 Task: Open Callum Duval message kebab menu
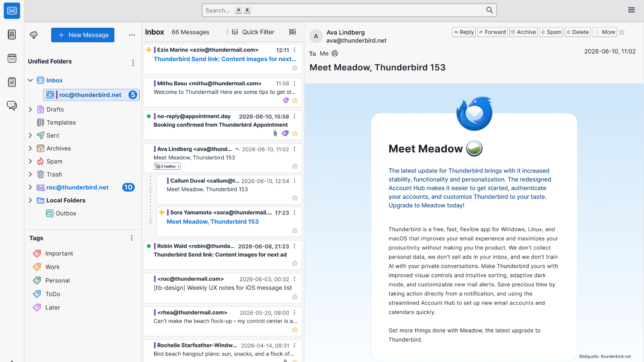pos(295,181)
